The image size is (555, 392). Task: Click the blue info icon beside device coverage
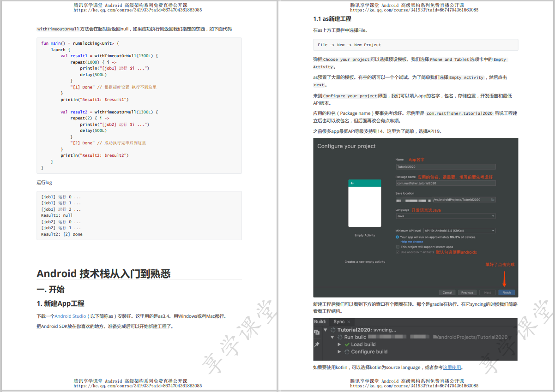tap(398, 237)
